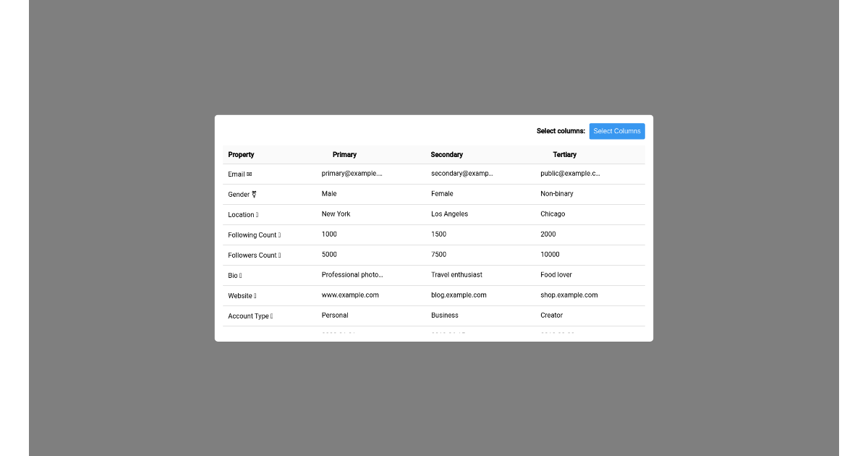Click the envelope icon beside Email
The height and width of the screenshot is (456, 868).
(x=250, y=174)
